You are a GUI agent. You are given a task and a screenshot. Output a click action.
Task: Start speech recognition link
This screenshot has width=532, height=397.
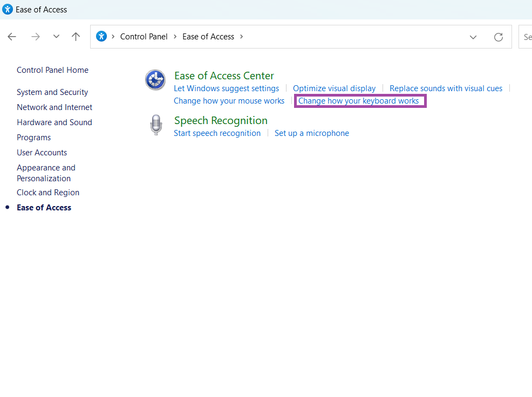tap(217, 133)
